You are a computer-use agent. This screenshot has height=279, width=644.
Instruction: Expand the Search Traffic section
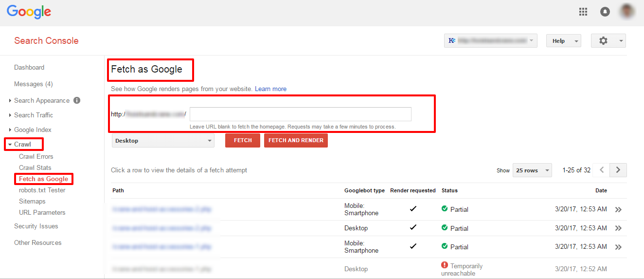10,115
